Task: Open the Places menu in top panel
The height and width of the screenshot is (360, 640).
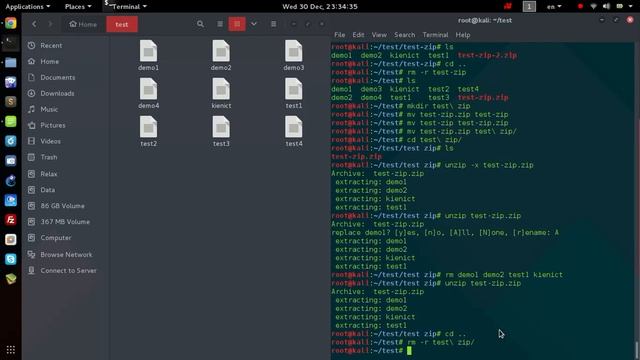Action: [78, 6]
